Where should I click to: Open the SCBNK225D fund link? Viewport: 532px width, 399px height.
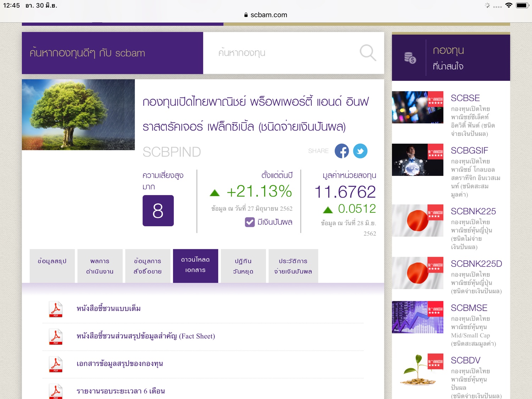pyautogui.click(x=476, y=264)
